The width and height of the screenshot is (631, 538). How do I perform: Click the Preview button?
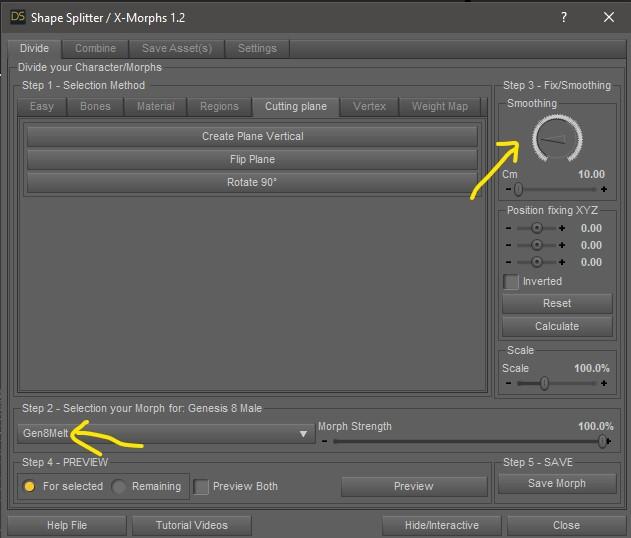point(414,486)
